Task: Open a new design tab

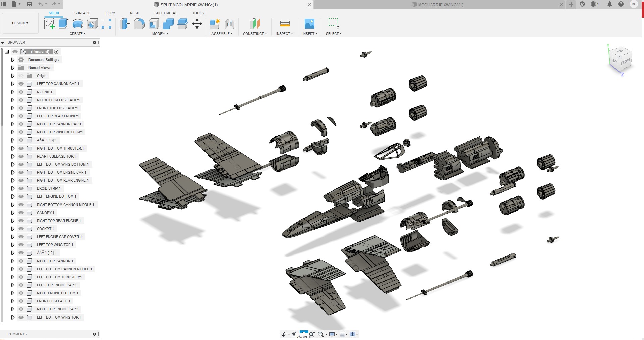Action: 571,4
